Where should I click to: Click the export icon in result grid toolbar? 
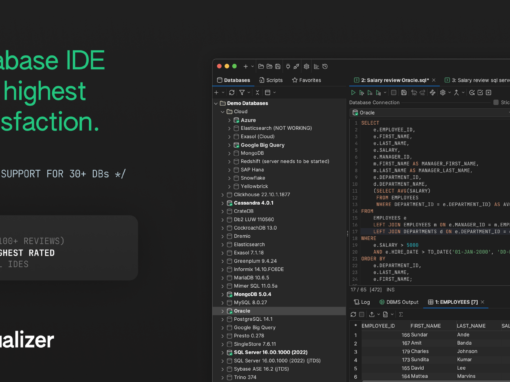click(372, 314)
